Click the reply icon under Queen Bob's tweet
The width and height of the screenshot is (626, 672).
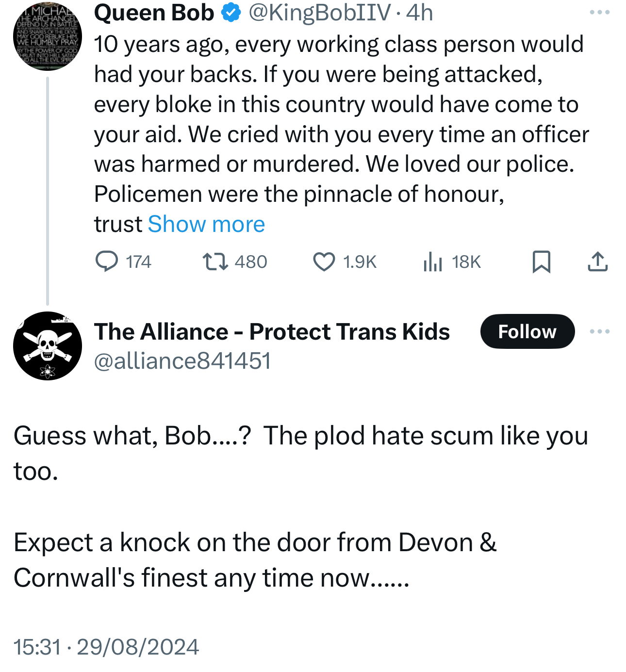(107, 262)
